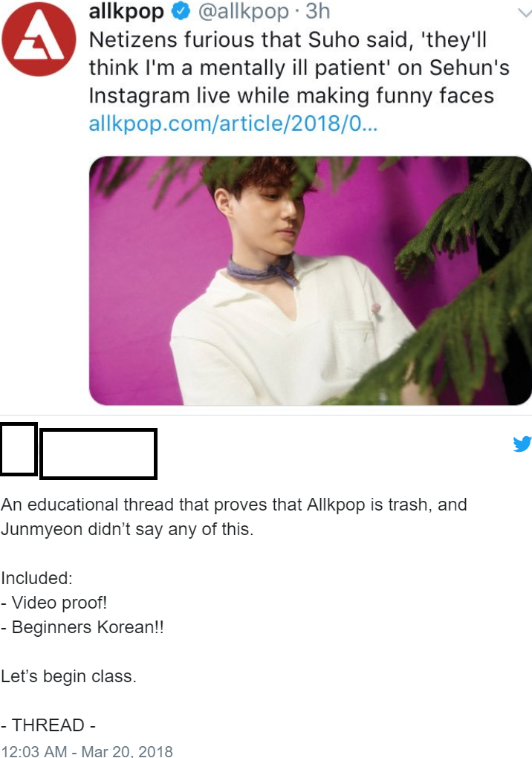
Task: Click the 3h timestamp on allkpop tweet
Action: tap(317, 11)
